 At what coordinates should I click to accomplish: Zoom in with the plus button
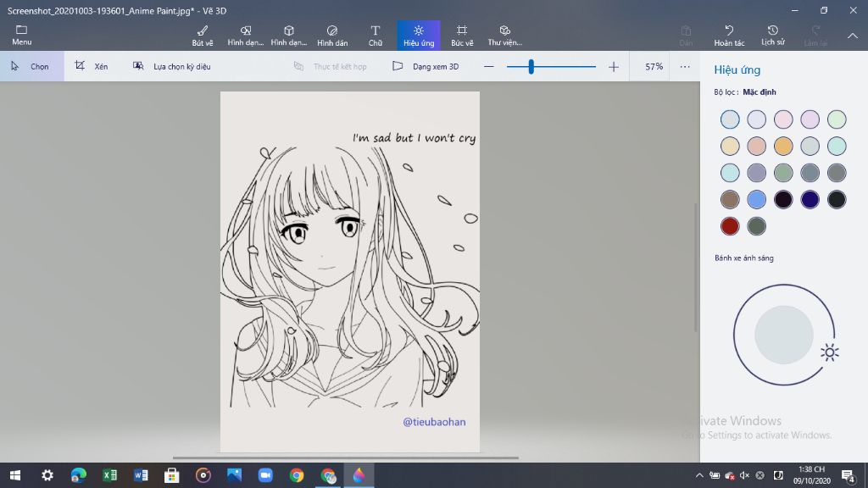[x=614, y=67]
